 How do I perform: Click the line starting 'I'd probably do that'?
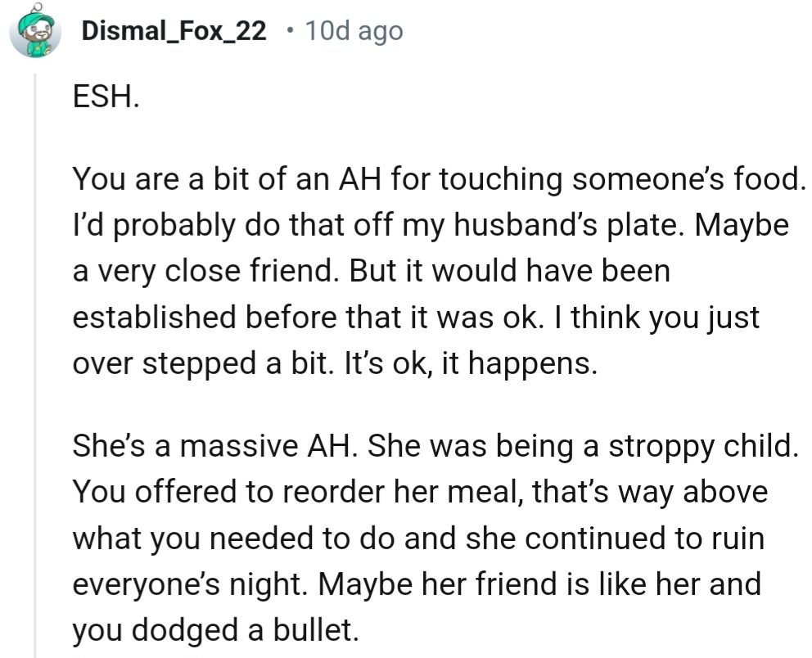[431, 225]
